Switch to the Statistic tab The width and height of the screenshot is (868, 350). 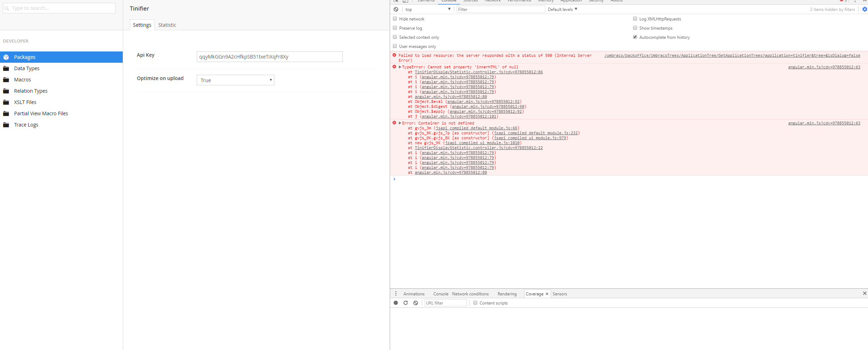click(167, 25)
